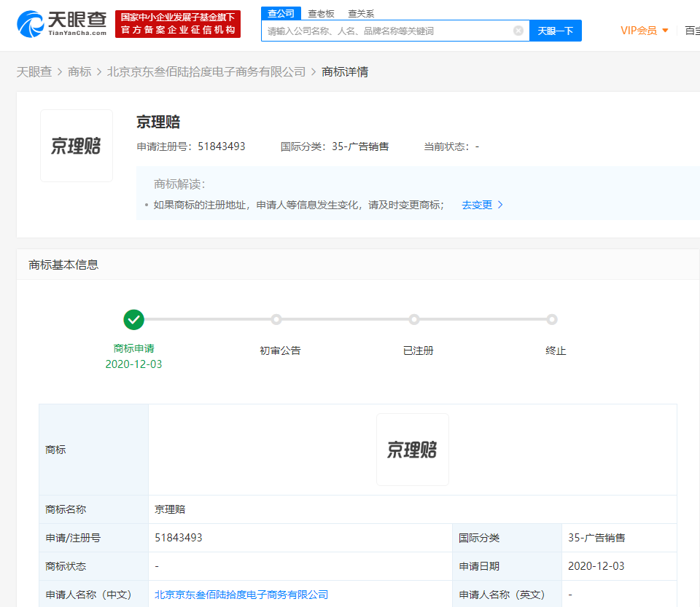Open the 京理赔 trademark thumbnail at top
This screenshot has height=607, width=700.
[77, 146]
